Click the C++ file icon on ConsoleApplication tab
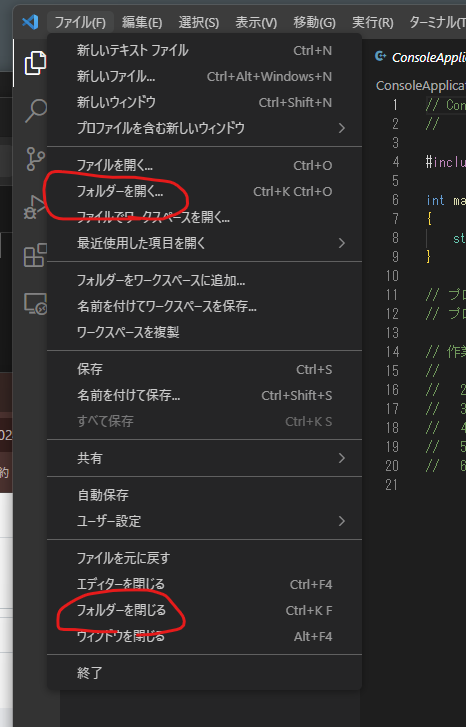This screenshot has width=466, height=727. (381, 57)
